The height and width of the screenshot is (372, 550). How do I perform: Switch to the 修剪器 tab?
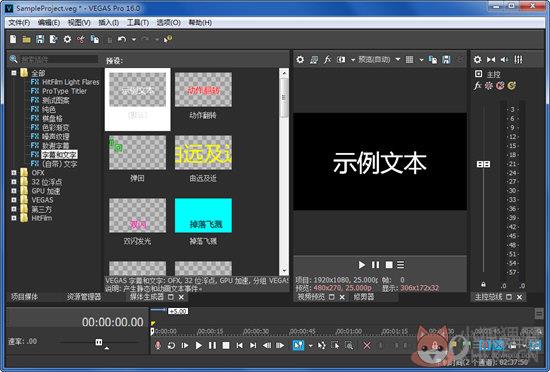click(x=363, y=297)
